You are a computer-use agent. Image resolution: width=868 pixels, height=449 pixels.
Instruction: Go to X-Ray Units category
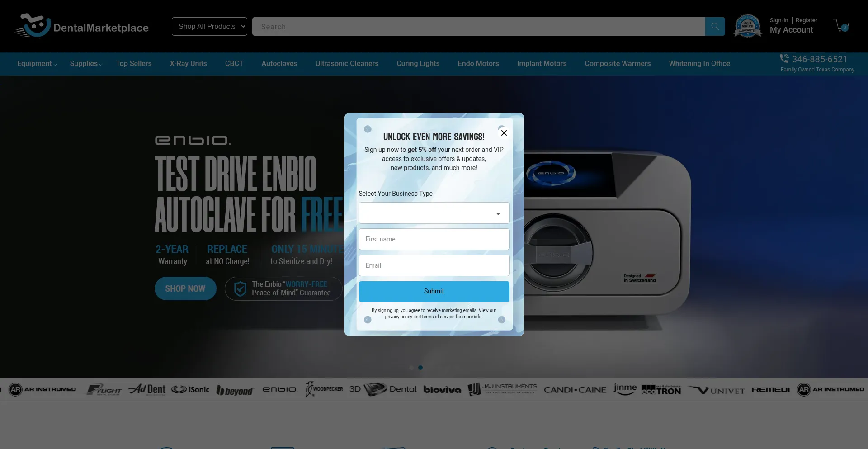pos(189,64)
